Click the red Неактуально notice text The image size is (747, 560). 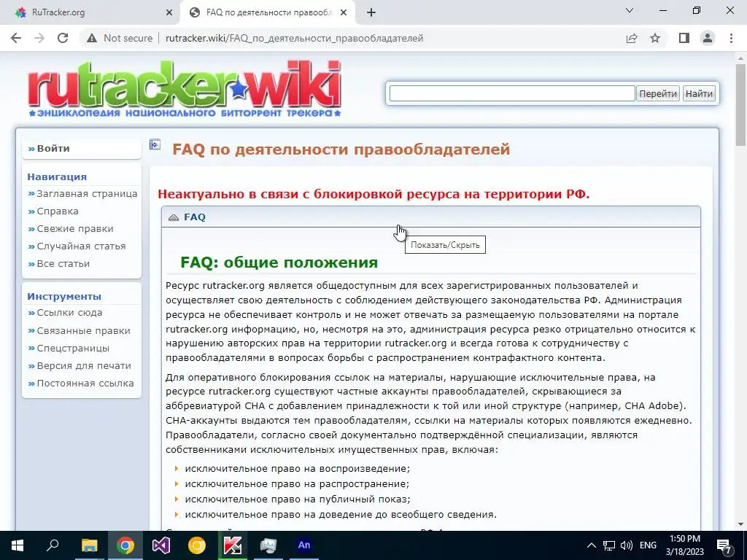pyautogui.click(x=373, y=194)
